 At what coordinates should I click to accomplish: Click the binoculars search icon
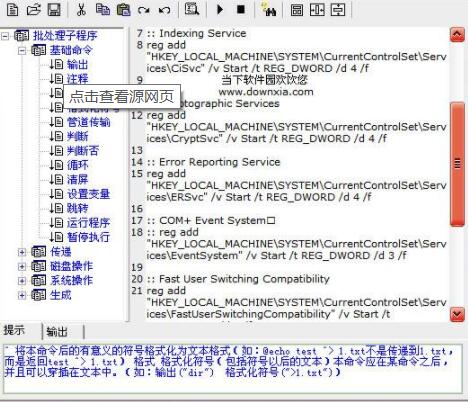[269, 10]
